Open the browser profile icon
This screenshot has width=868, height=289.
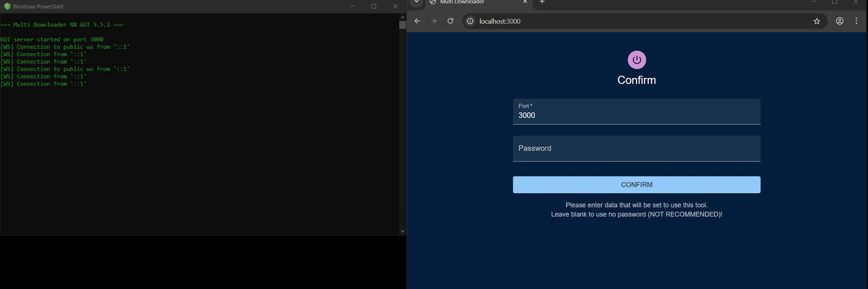[x=840, y=21]
